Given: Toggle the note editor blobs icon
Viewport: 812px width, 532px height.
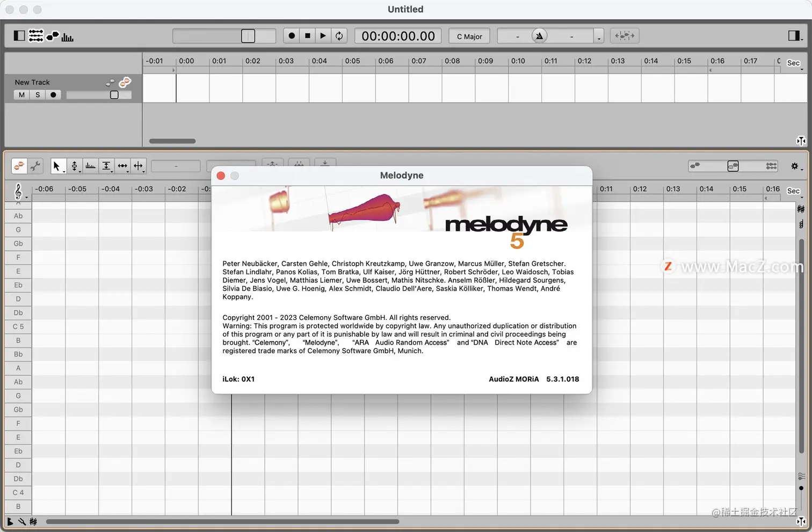Looking at the screenshot, I should 52,36.
